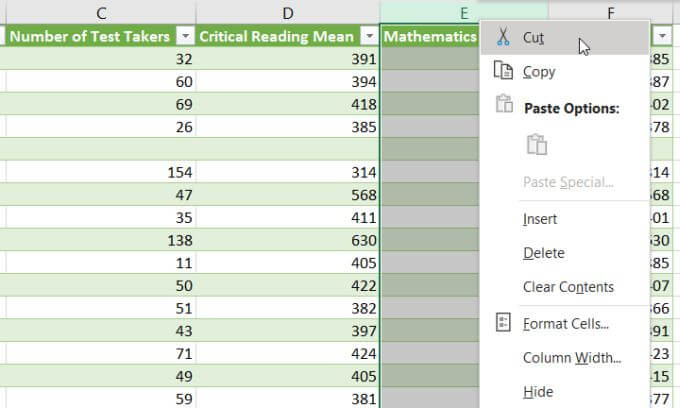680x408 pixels.
Task: Open Column Width dialog from menu
Action: [x=572, y=358]
